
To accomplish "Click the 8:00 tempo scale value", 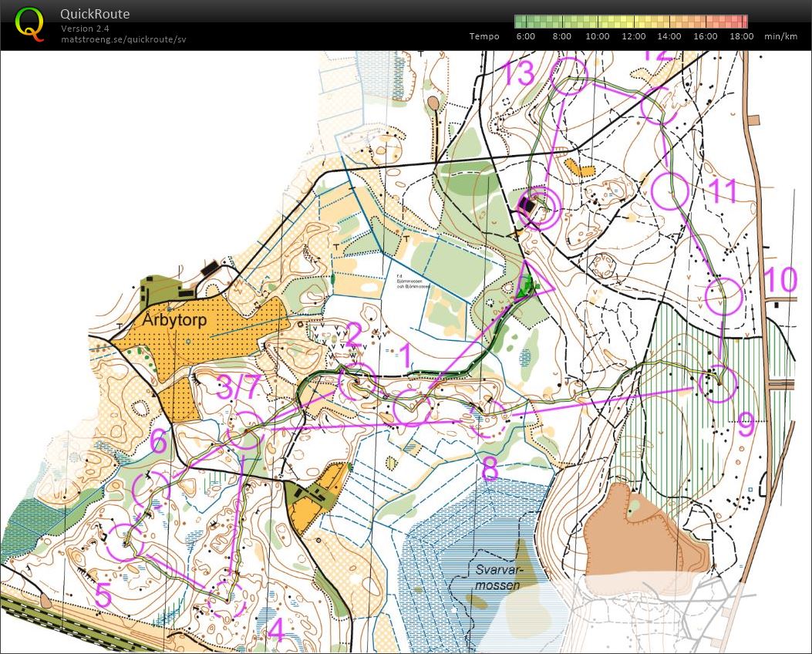I will tap(562, 36).
